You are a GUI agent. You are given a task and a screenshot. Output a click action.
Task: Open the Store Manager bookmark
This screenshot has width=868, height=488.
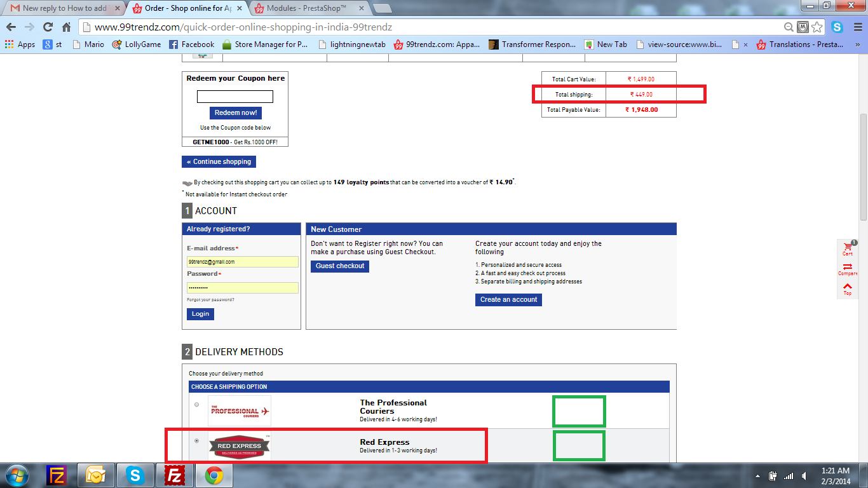click(x=265, y=44)
